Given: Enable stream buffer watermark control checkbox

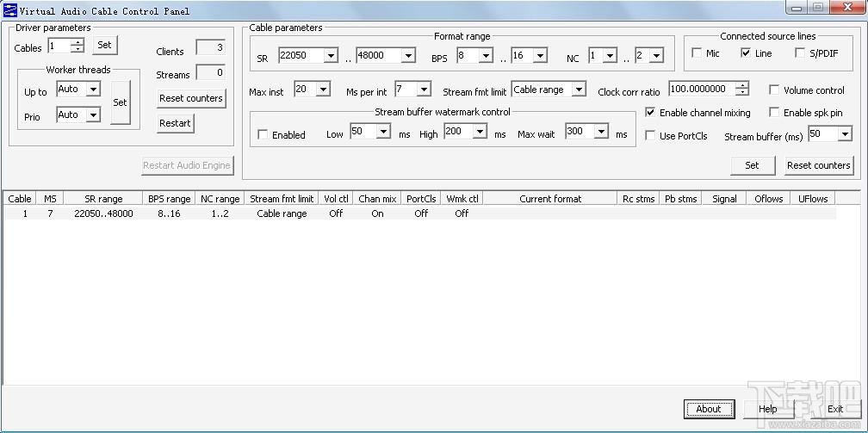Looking at the screenshot, I should click(263, 134).
